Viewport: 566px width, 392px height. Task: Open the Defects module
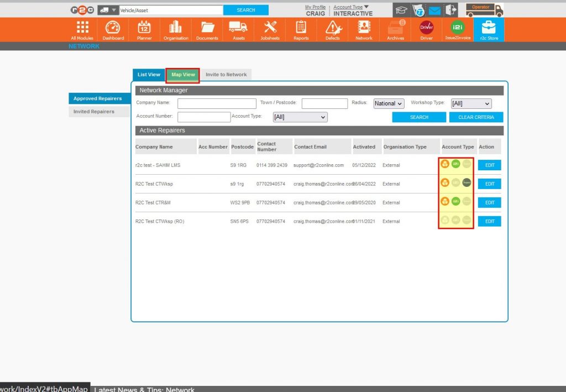coord(332,30)
